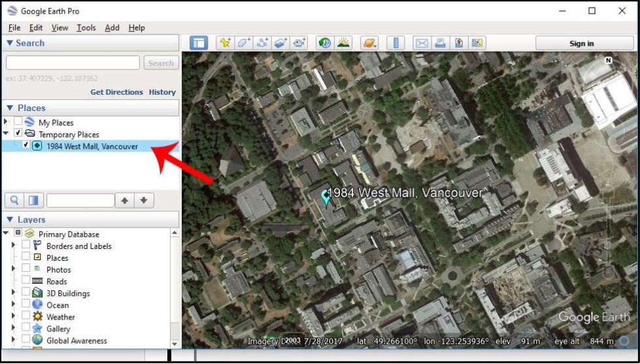Open the File menu

click(14, 27)
